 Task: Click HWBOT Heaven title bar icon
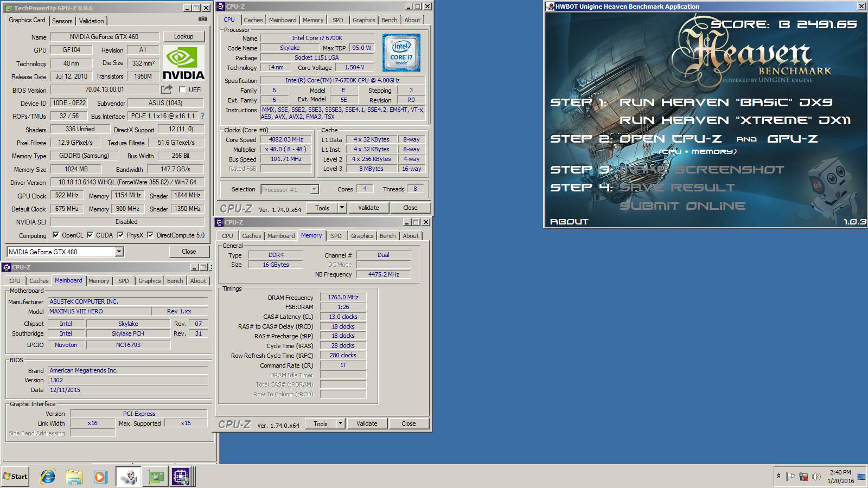pyautogui.click(x=550, y=7)
